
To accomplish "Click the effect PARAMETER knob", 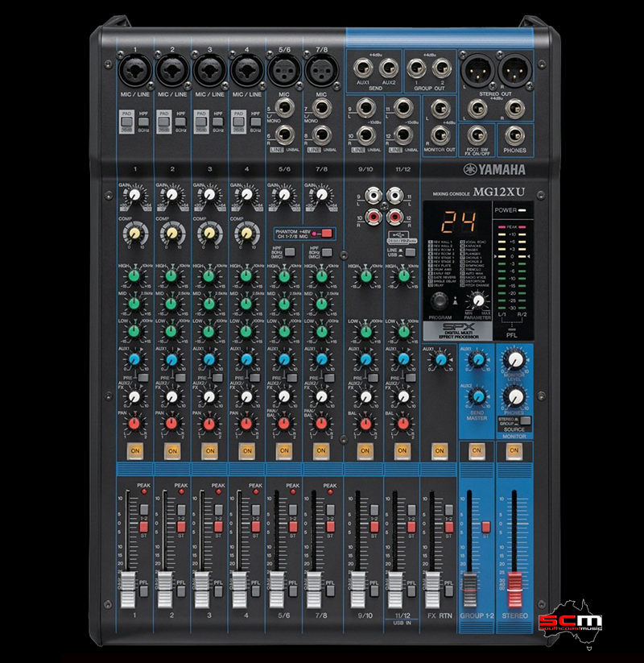I will click(478, 300).
